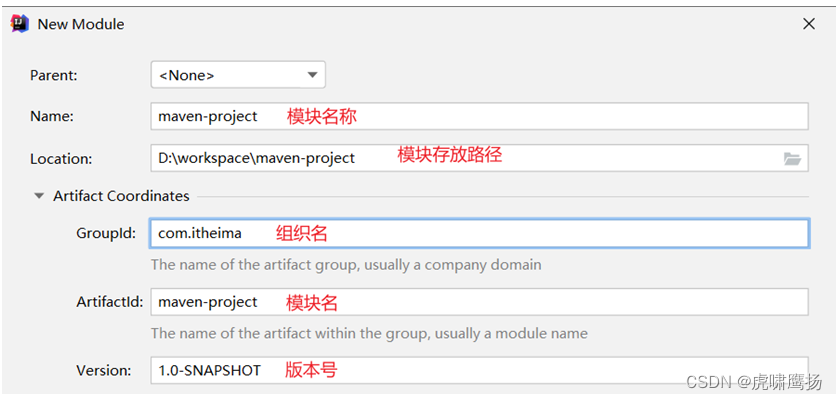Screen dimensions: 837x400
Task: Click the Name input field
Action: (479, 116)
